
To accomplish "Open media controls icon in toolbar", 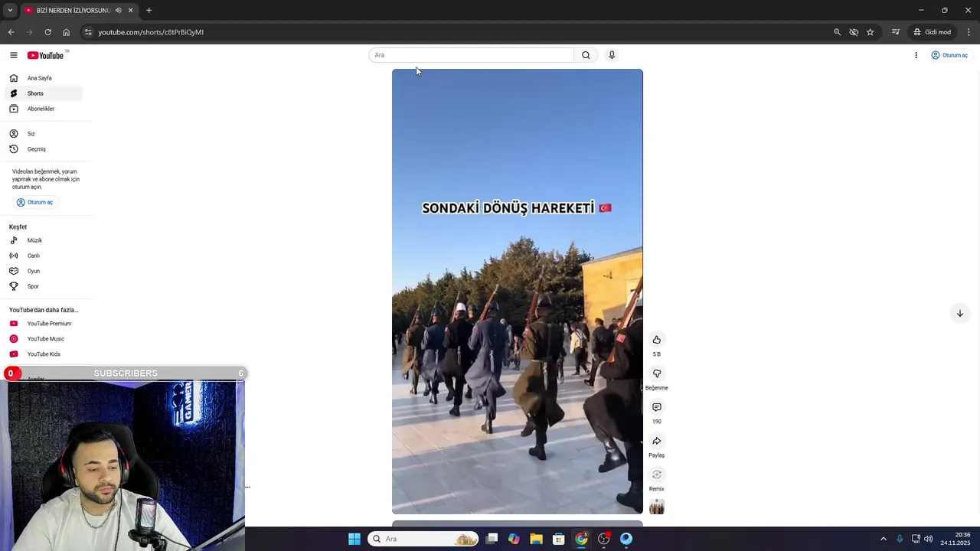I will pyautogui.click(x=895, y=32).
